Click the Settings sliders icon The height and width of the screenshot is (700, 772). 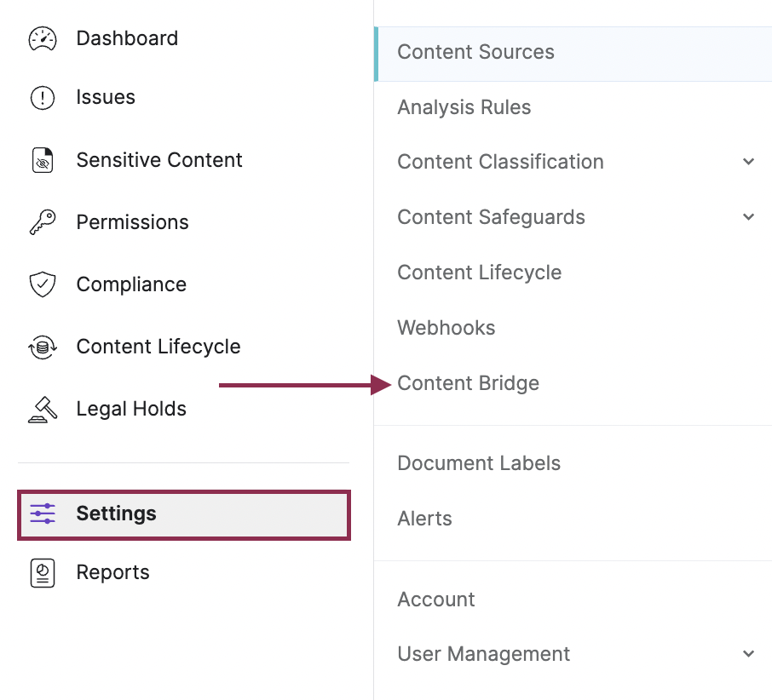click(43, 514)
